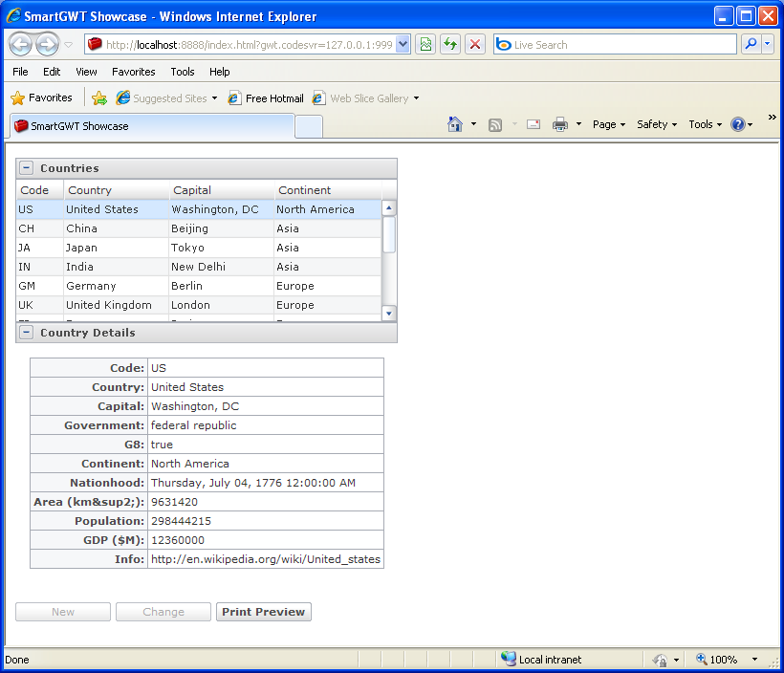Click the address bar URL field
Image resolution: width=784 pixels, height=673 pixels.
click(248, 45)
